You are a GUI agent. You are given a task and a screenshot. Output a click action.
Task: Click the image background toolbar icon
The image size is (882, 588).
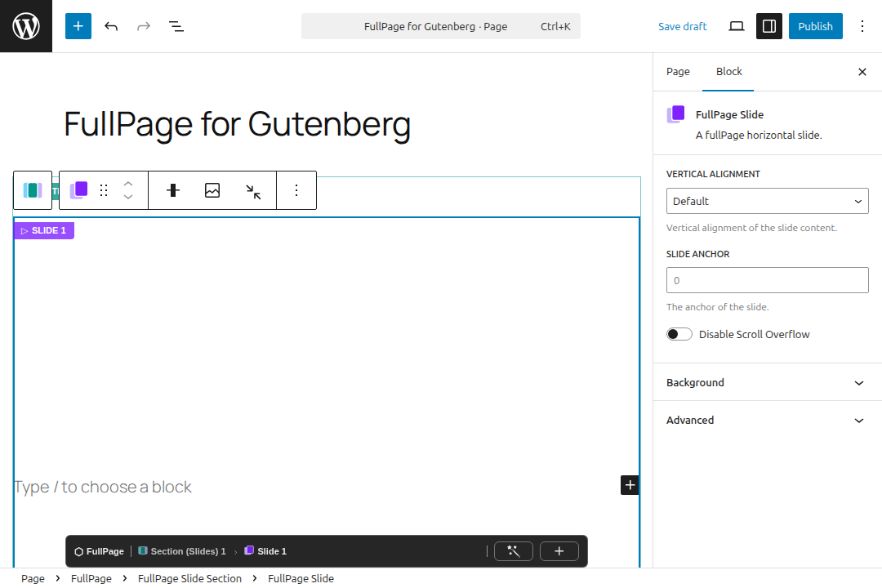(x=212, y=190)
